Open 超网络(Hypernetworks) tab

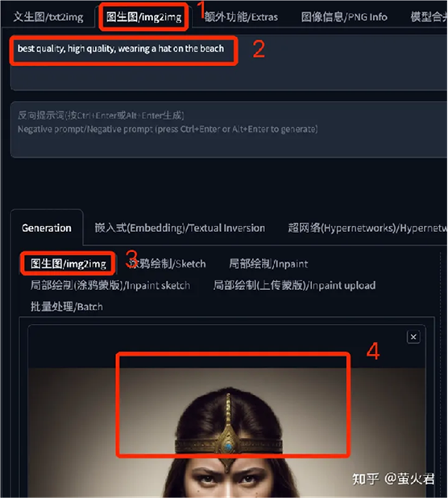click(x=367, y=228)
